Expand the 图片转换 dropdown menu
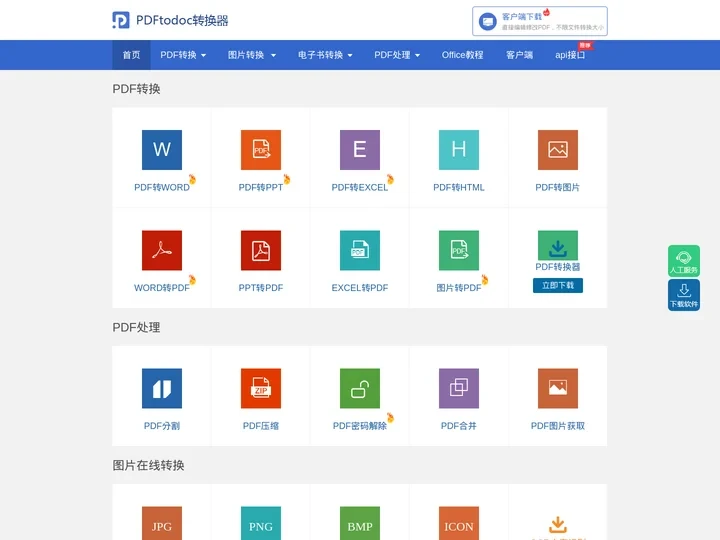 [252, 55]
